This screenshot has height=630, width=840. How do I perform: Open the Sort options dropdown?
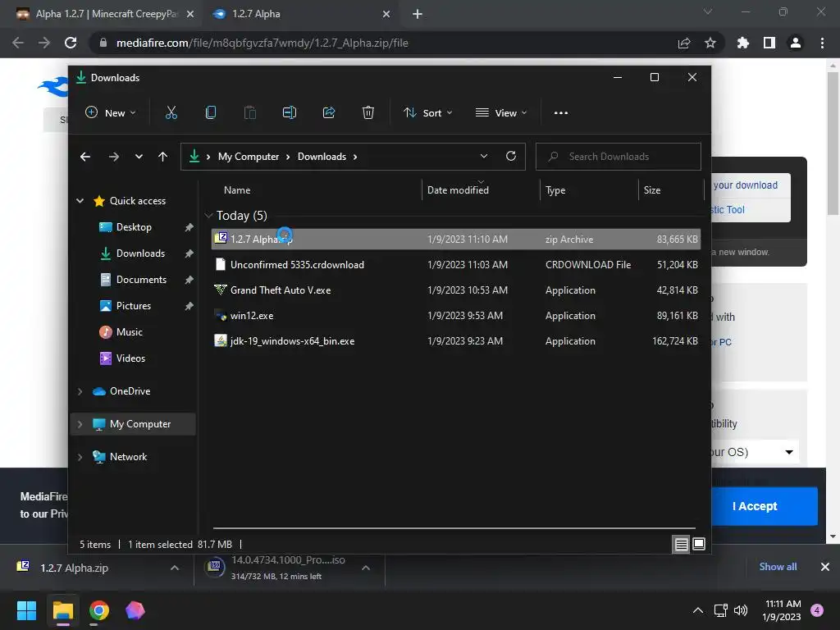[428, 113]
